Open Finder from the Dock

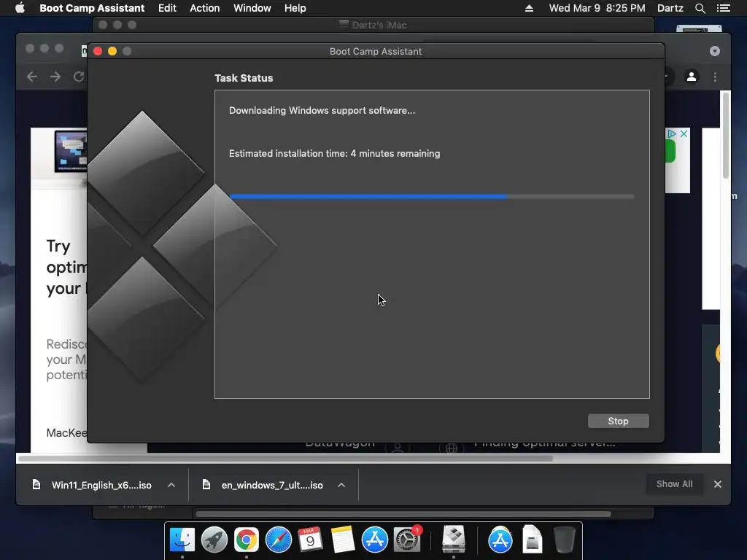tap(182, 540)
